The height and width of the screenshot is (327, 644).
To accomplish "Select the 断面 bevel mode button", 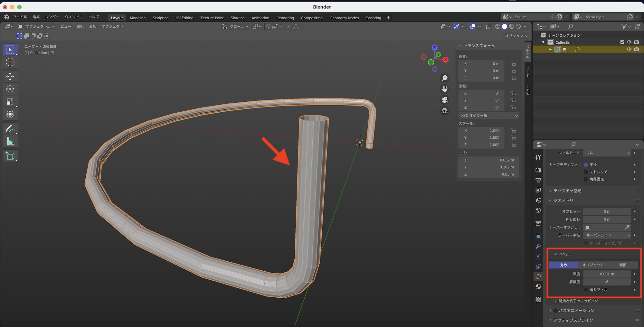I will pyautogui.click(x=623, y=265).
